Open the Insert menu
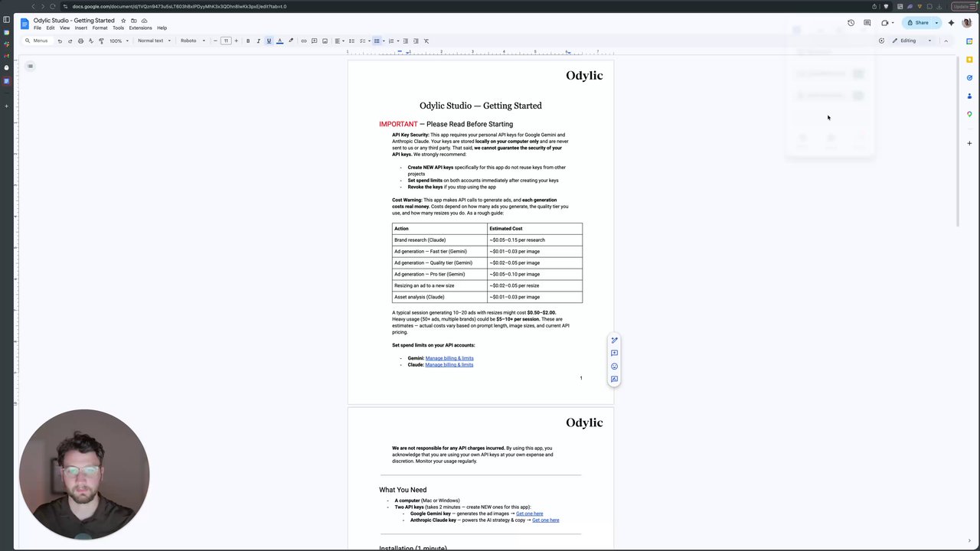Viewport: 980px width, 551px height. [x=80, y=28]
